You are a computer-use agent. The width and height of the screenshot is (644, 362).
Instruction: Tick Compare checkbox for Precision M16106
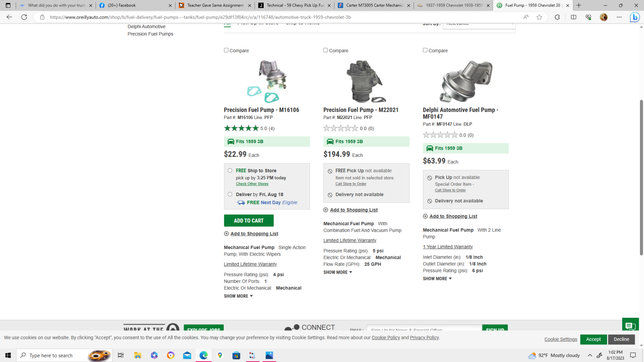226,50
